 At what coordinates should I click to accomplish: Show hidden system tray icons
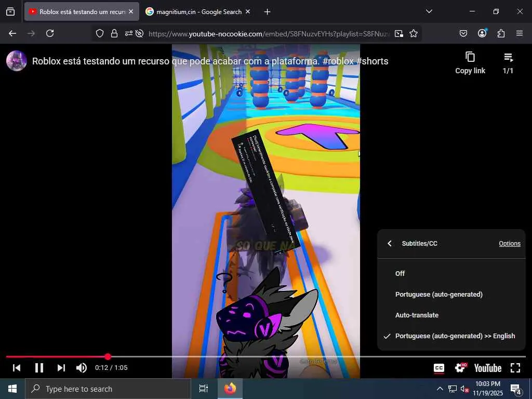[440, 389]
